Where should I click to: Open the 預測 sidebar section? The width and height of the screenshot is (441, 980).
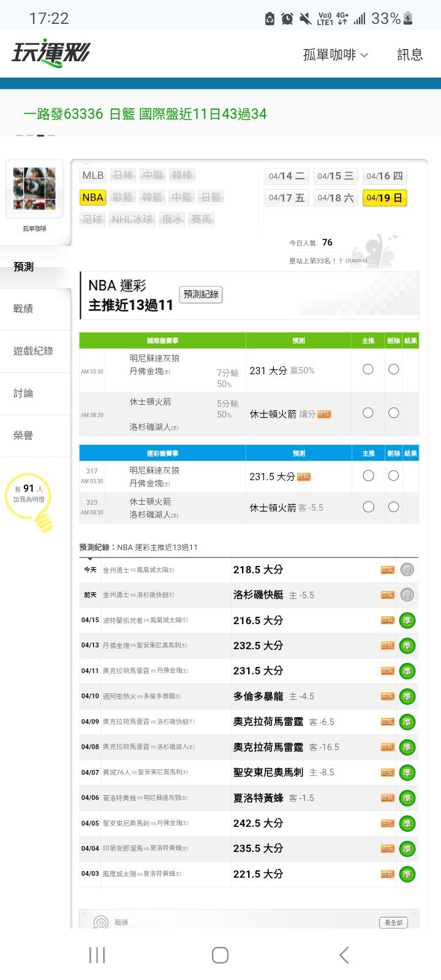pyautogui.click(x=36, y=267)
